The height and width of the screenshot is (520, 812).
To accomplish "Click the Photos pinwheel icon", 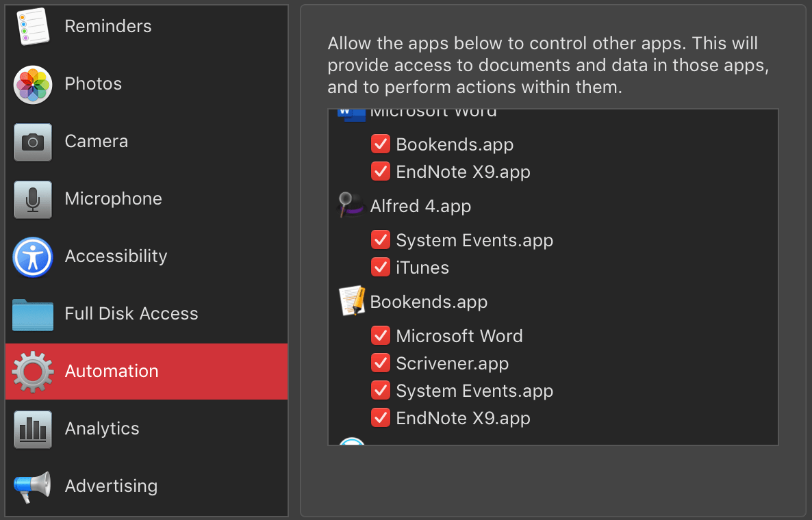I will coord(33,84).
